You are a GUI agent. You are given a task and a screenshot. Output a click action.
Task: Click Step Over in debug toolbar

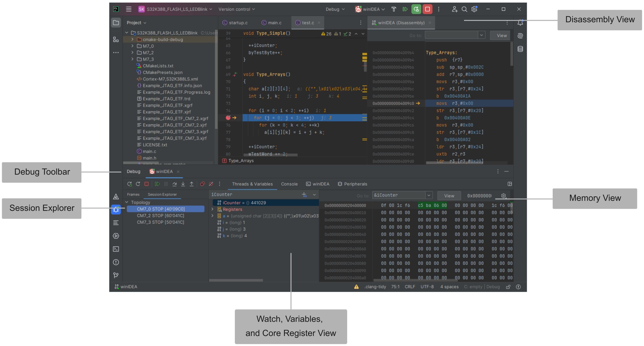tap(174, 184)
